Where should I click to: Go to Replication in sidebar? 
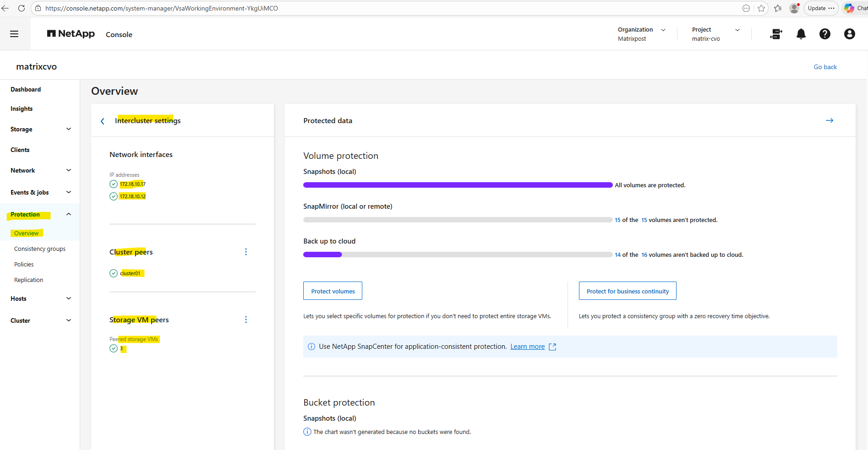point(29,280)
